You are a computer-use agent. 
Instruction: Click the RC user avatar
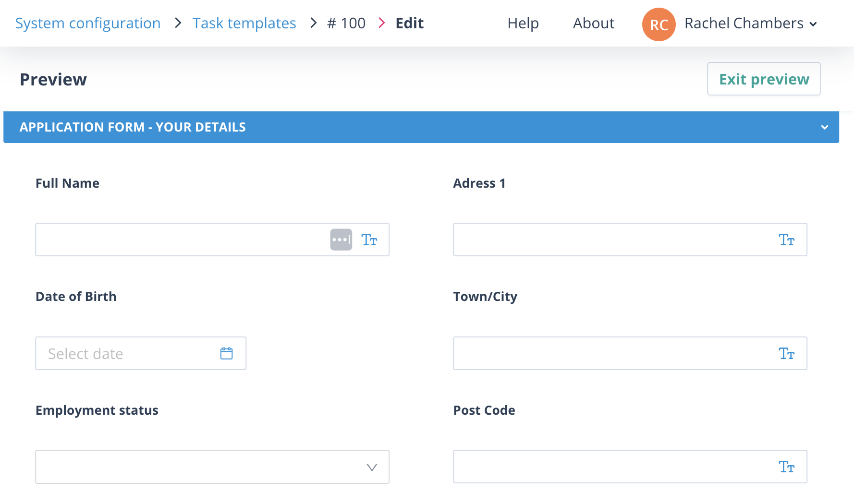coord(659,24)
